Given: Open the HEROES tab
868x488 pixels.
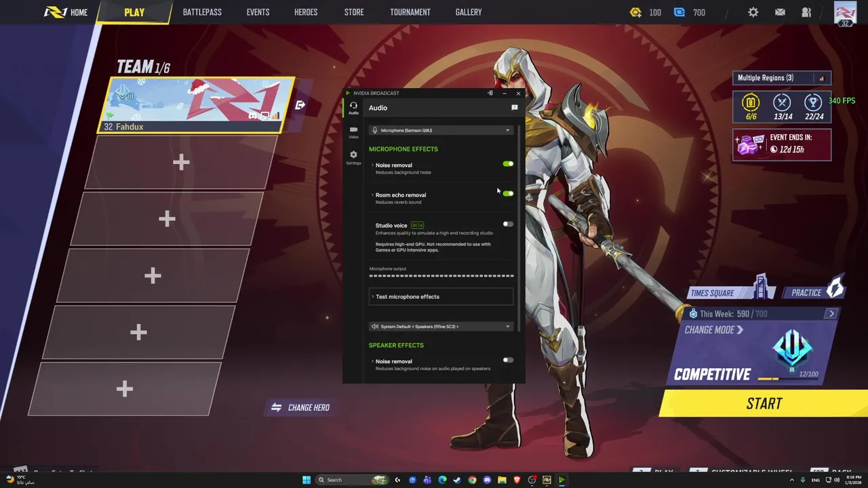Looking at the screenshot, I should click(x=306, y=12).
